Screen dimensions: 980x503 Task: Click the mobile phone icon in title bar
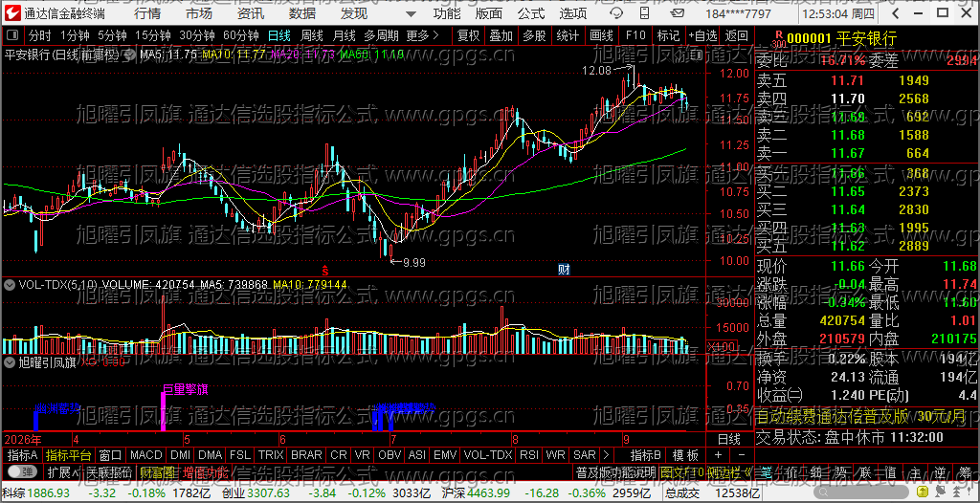[x=644, y=13]
